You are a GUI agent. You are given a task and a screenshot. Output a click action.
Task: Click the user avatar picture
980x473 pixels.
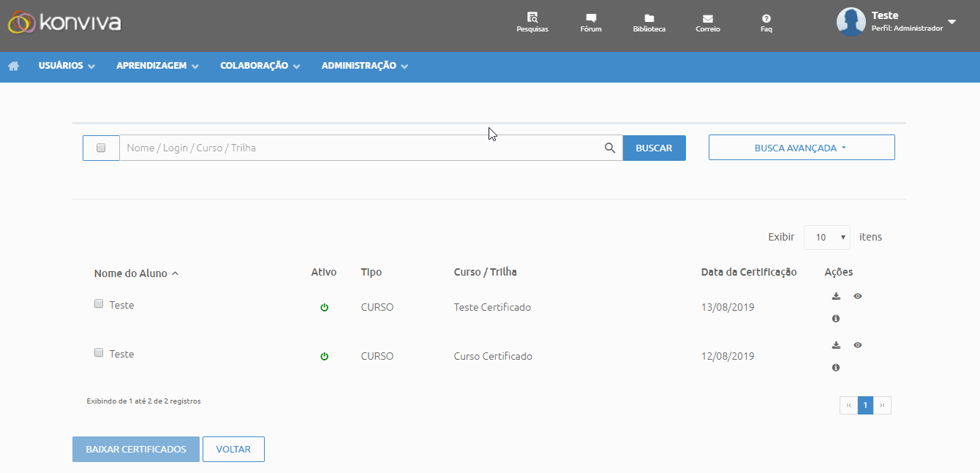851,22
